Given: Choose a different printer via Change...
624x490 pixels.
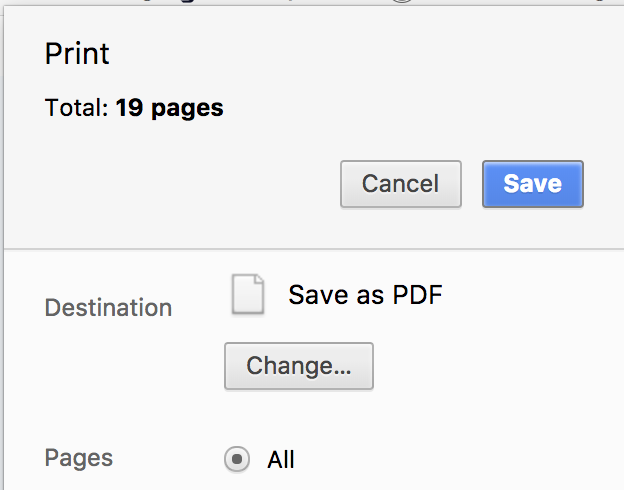Looking at the screenshot, I should [x=299, y=366].
